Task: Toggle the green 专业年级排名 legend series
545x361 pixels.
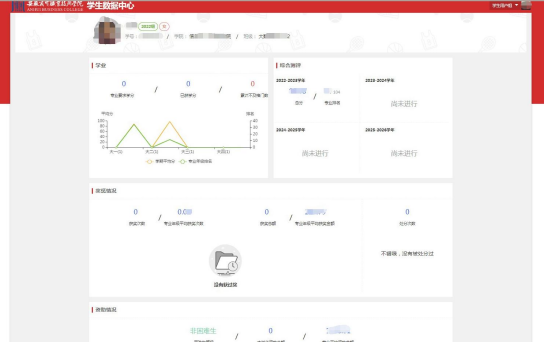Action: point(196,161)
